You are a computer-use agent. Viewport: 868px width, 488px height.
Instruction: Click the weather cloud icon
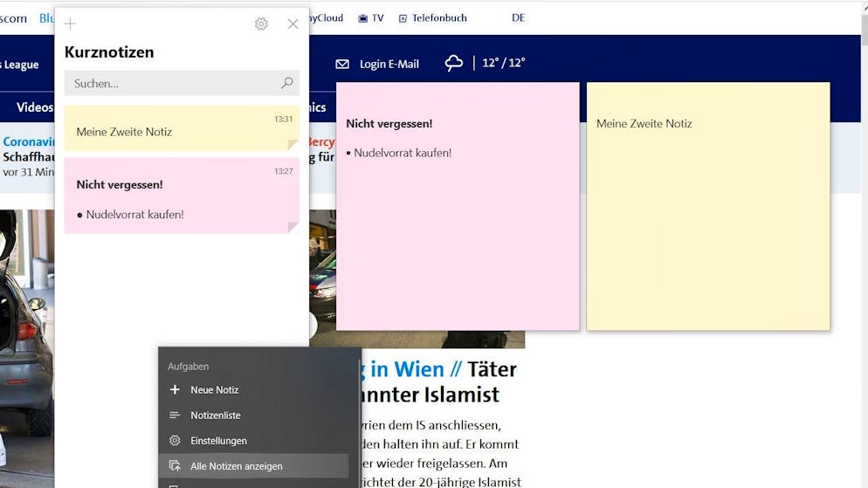click(x=454, y=63)
